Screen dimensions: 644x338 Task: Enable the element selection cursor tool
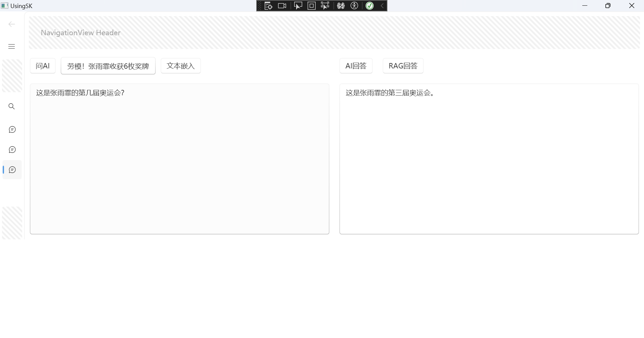click(x=298, y=5)
